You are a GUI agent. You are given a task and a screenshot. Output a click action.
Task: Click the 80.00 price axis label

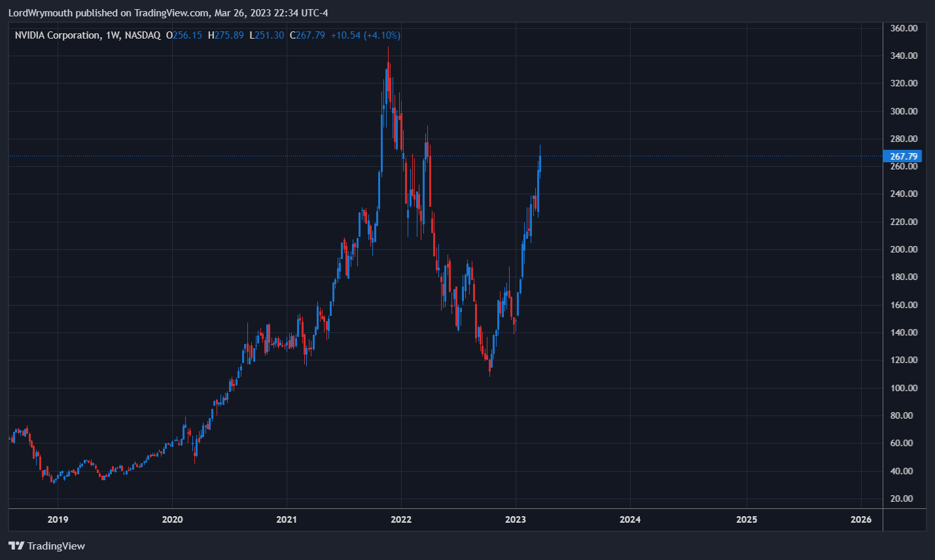(x=902, y=415)
